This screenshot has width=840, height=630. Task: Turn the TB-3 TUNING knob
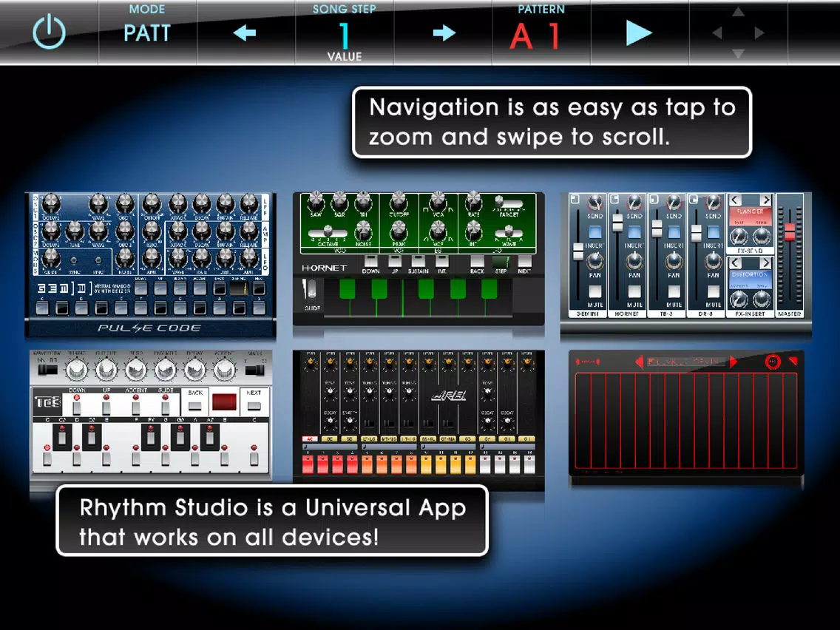pyautogui.click(x=77, y=368)
